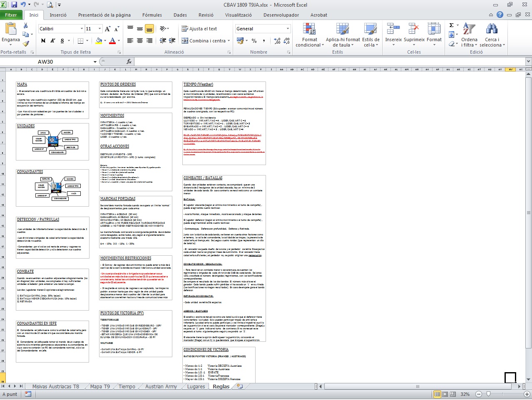
Task: Click the insert function fx icon
Action: [x=129, y=62]
